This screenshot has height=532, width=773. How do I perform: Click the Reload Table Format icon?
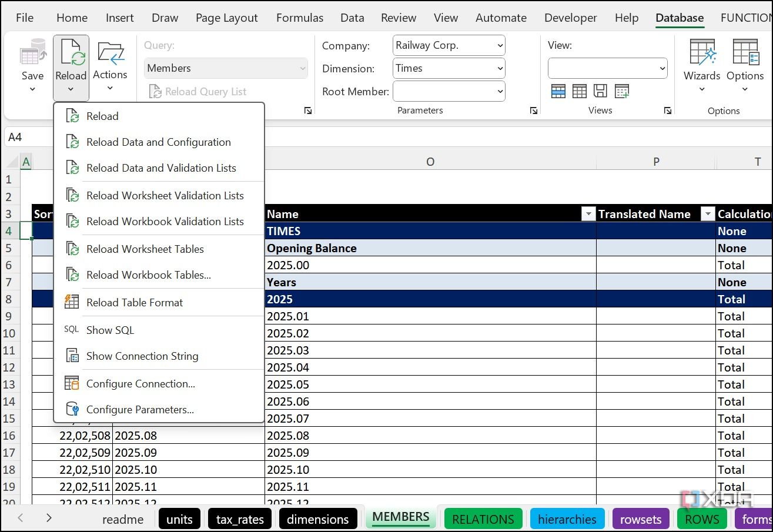[x=72, y=302]
